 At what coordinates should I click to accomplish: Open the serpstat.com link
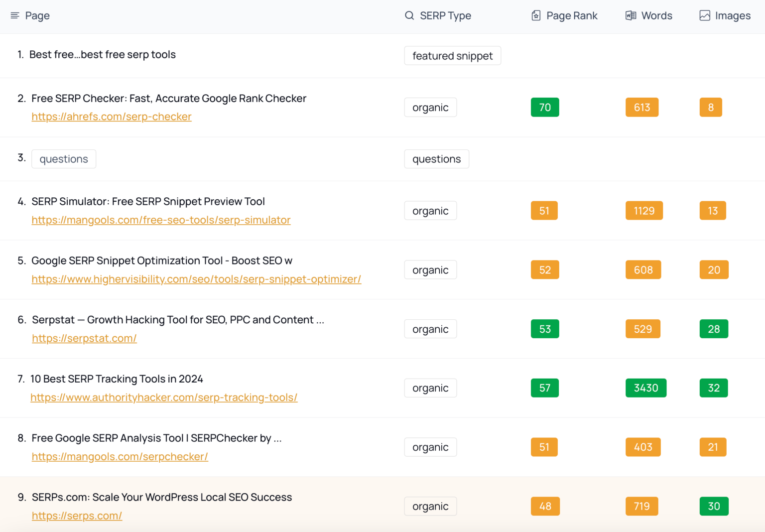point(84,339)
